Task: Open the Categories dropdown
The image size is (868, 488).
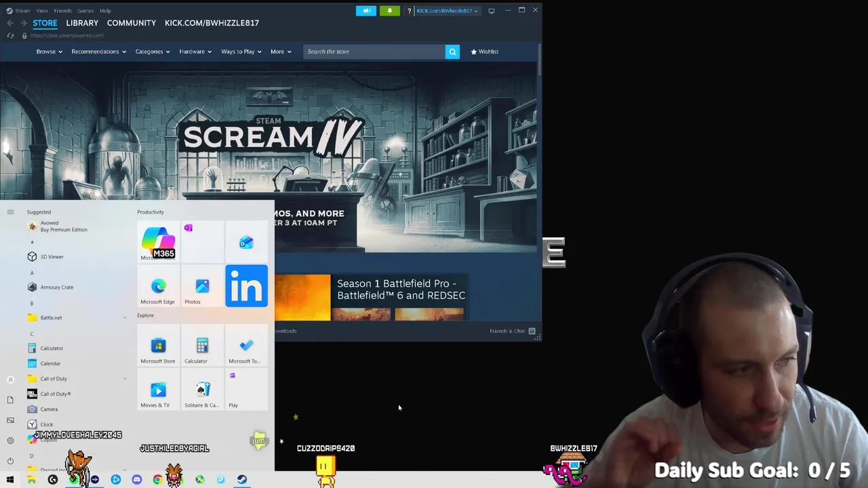Action: (x=153, y=52)
